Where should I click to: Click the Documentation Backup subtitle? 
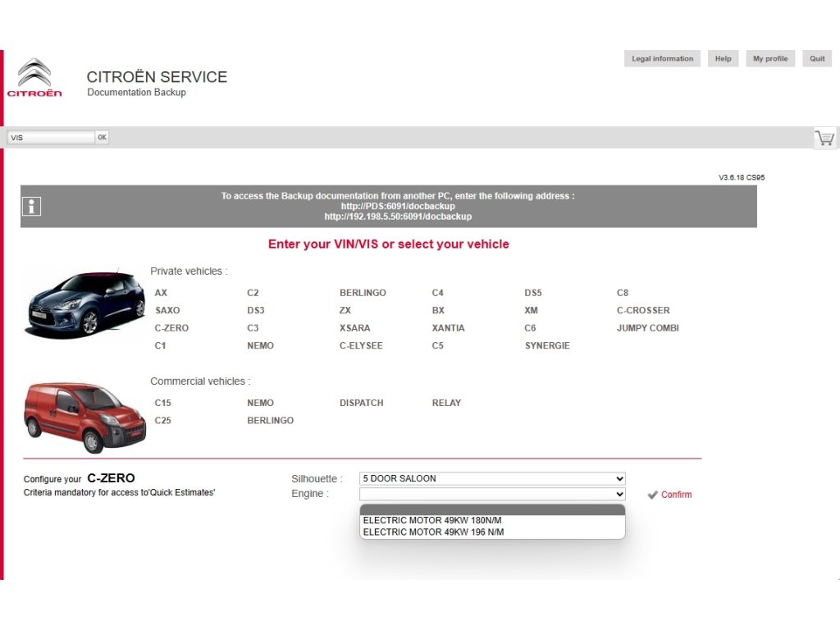[137, 92]
